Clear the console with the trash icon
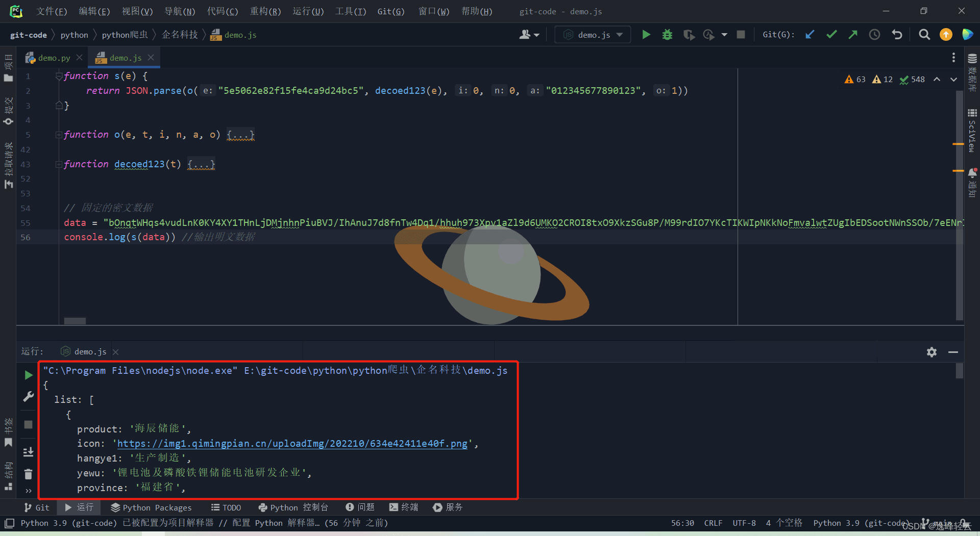Viewport: 980px width, 536px height. [x=28, y=474]
